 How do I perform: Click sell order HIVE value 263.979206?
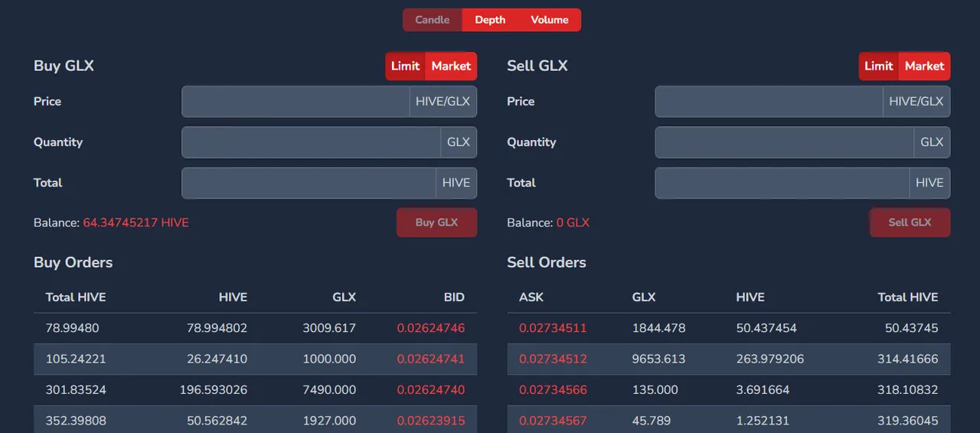coord(770,359)
